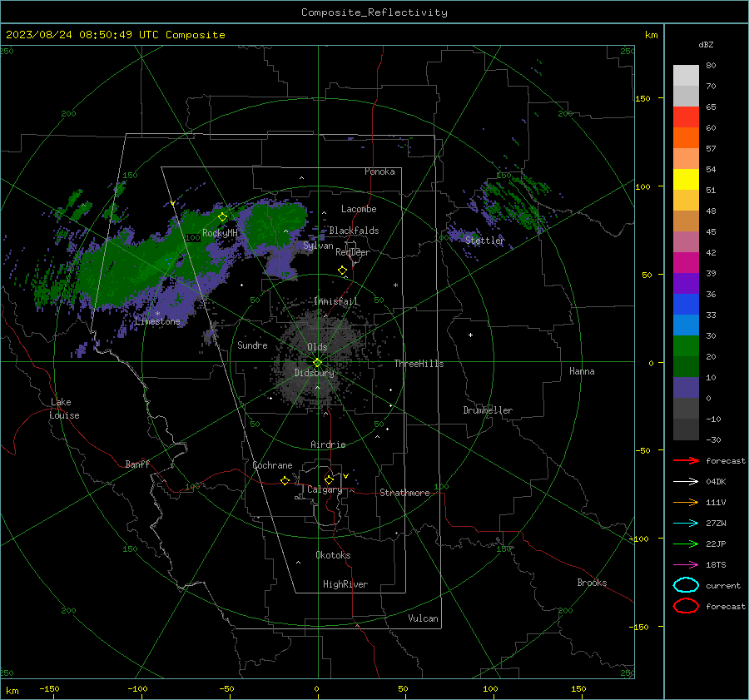749x700 pixels.
Task: Click the yellow diamond marker above RockyMH
Action: tap(222, 217)
